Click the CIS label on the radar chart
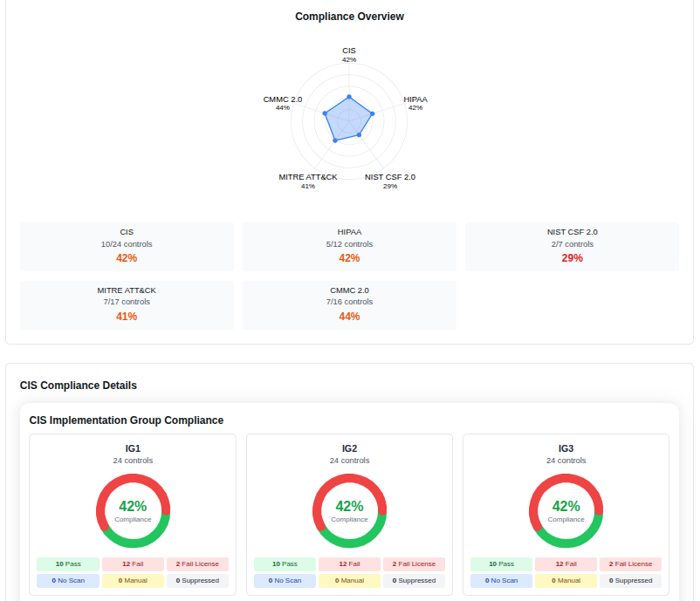 point(349,51)
